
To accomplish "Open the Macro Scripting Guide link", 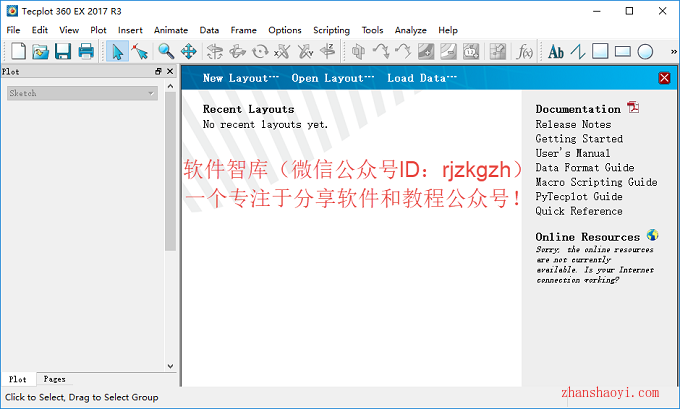I will coord(596,182).
